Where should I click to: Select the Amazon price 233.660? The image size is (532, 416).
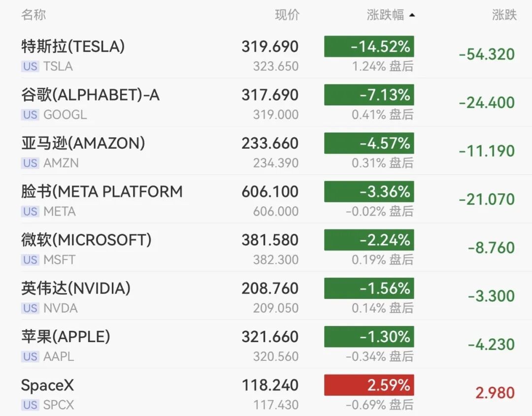[x=270, y=143]
